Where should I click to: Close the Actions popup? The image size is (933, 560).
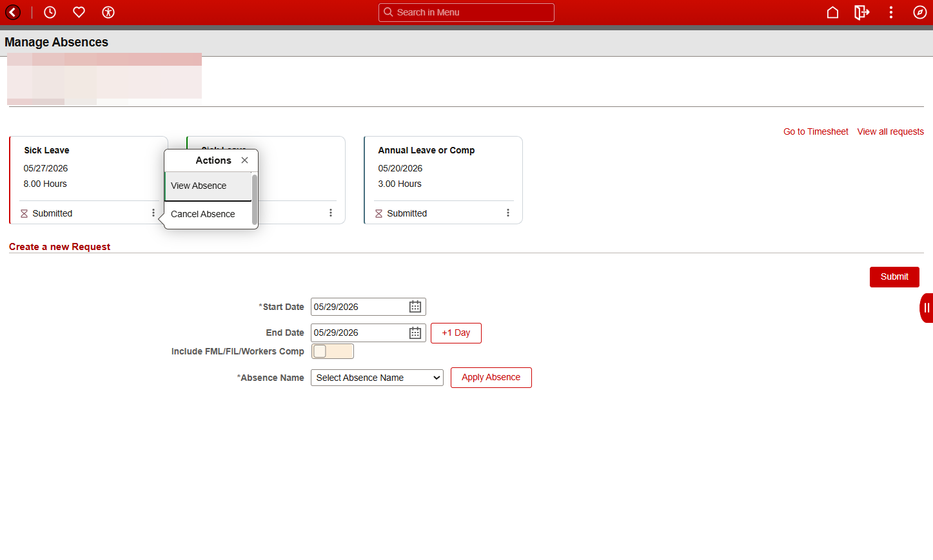(244, 160)
